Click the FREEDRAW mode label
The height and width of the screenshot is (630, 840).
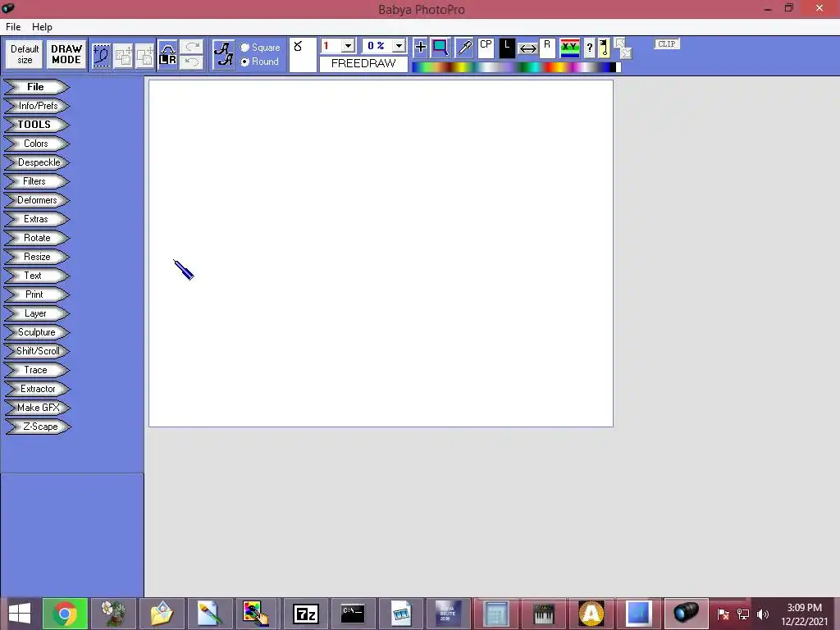363,64
